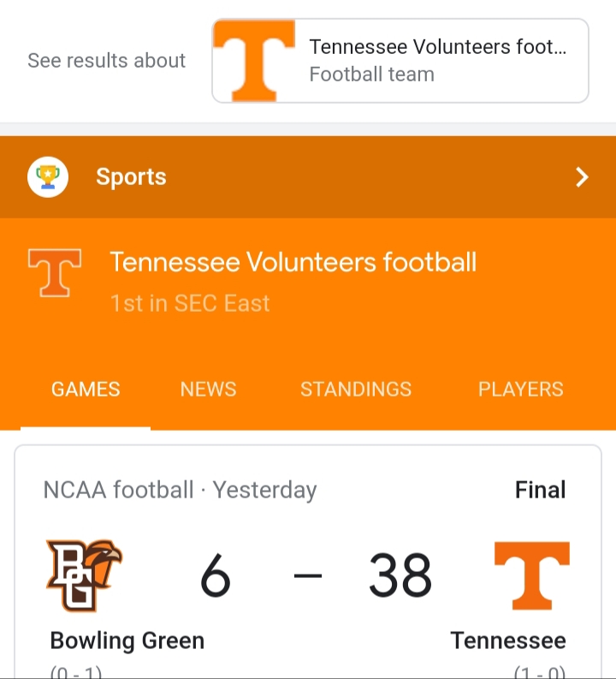Click the Bowling Green team name
The image size is (616, 679).
[127, 640]
